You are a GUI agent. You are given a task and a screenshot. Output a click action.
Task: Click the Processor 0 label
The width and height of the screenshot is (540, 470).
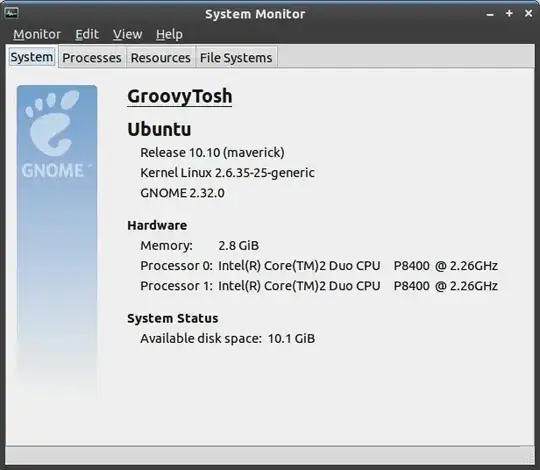coord(176,266)
